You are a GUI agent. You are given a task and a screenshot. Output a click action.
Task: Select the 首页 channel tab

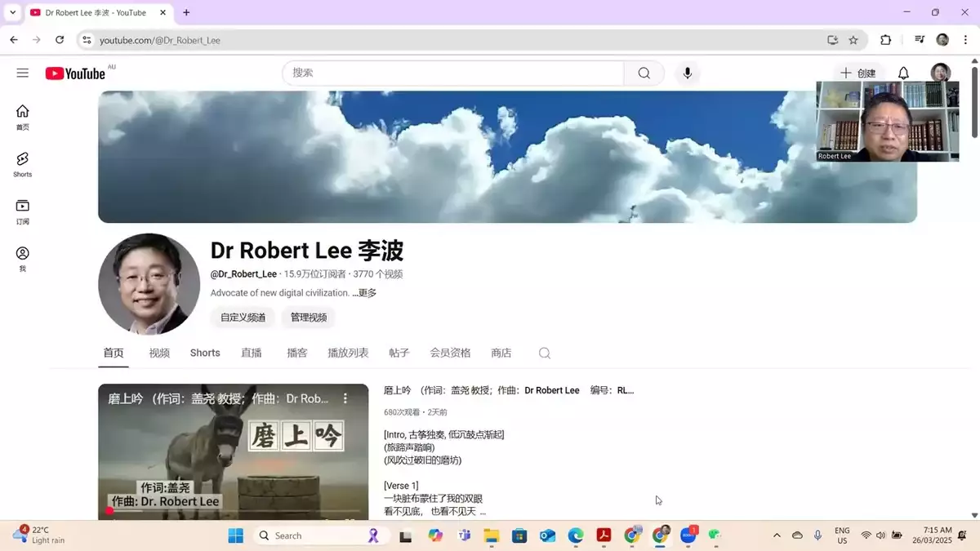[x=114, y=353]
